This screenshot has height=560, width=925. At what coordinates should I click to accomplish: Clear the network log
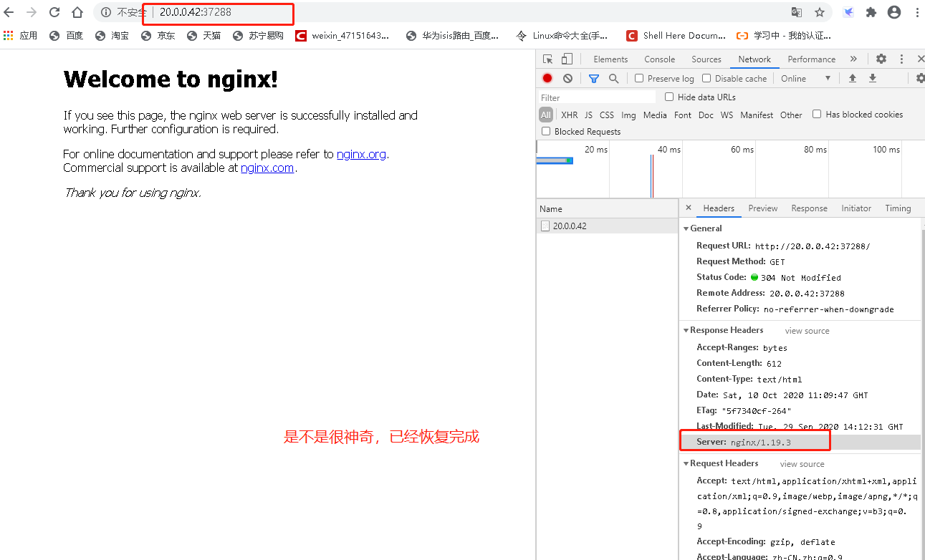point(567,79)
